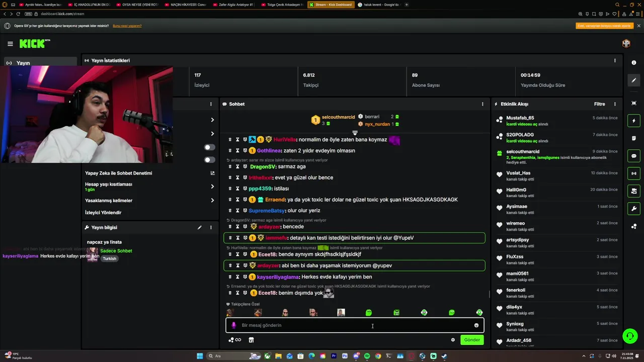Click the Turkish language tag
This screenshot has height=362, width=644.
109,258
